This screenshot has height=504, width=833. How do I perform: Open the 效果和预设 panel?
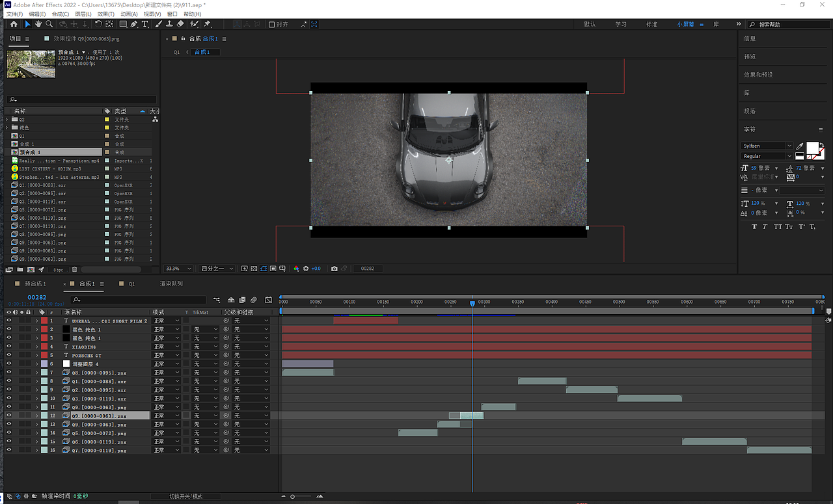(x=759, y=75)
